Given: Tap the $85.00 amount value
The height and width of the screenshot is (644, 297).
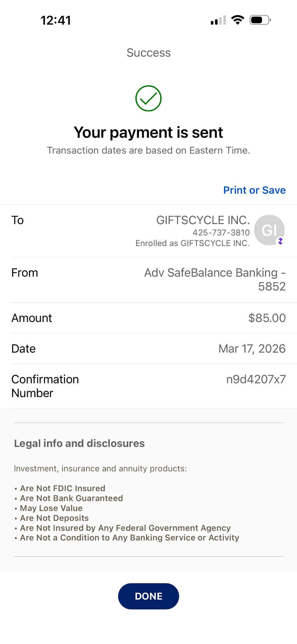Looking at the screenshot, I should pyautogui.click(x=267, y=318).
